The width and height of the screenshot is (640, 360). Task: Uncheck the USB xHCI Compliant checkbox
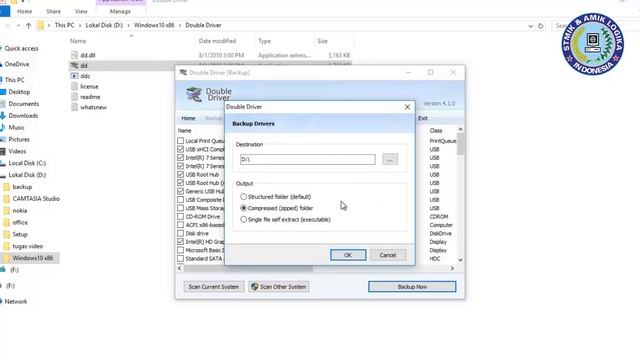point(180,149)
